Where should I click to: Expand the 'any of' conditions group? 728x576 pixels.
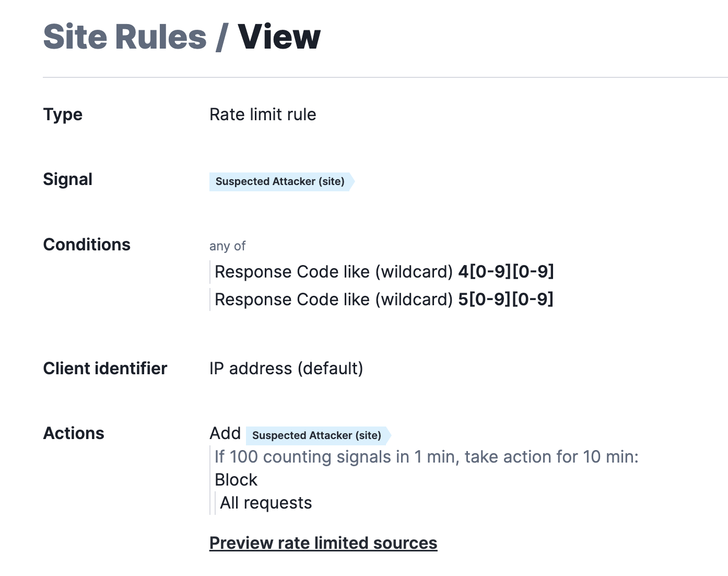tap(227, 246)
